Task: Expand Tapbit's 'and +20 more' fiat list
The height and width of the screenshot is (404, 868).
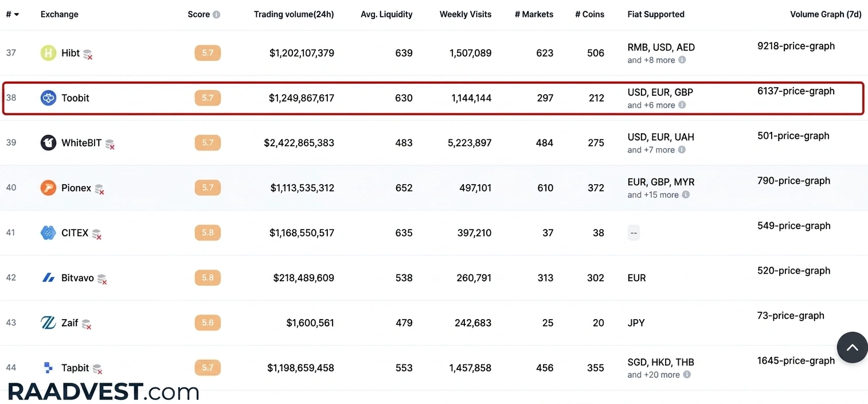Action: coord(654,375)
